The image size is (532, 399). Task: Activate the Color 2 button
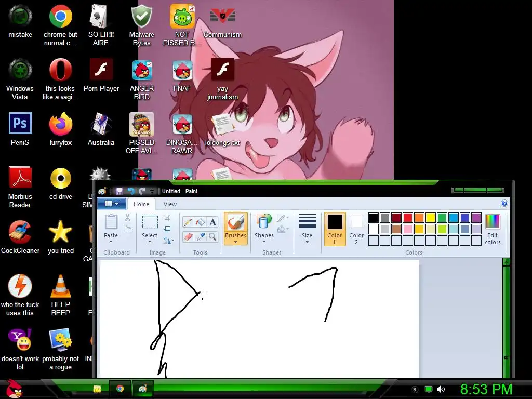(356, 229)
